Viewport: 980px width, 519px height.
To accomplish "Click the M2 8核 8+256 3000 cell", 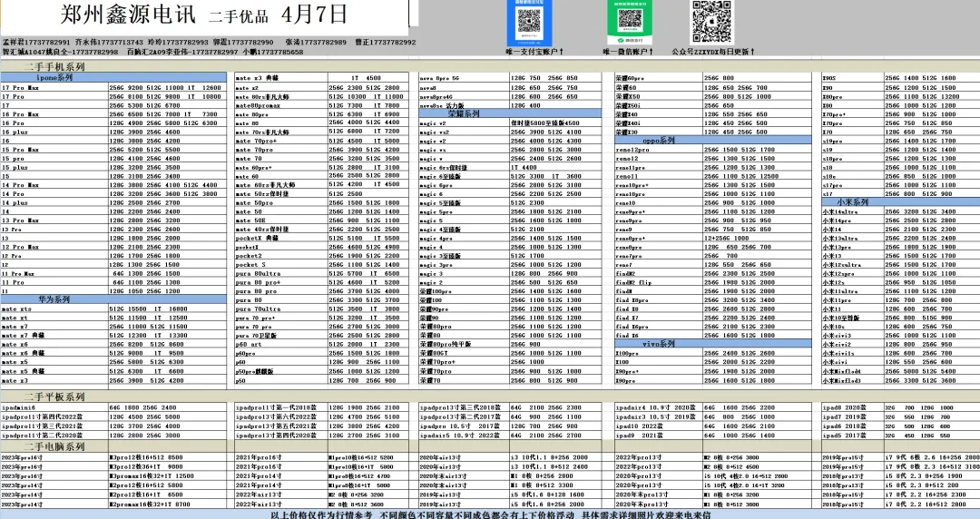I will pyautogui.click(x=758, y=457).
